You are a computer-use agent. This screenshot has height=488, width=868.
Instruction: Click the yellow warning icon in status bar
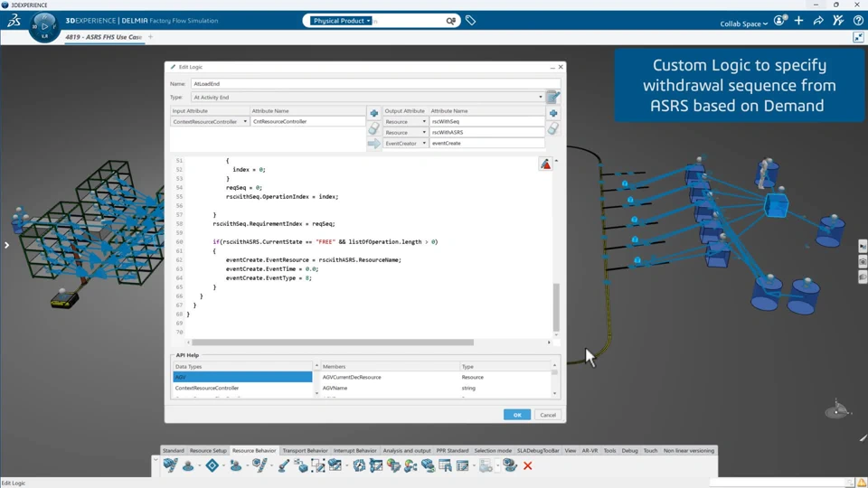pos(862,483)
